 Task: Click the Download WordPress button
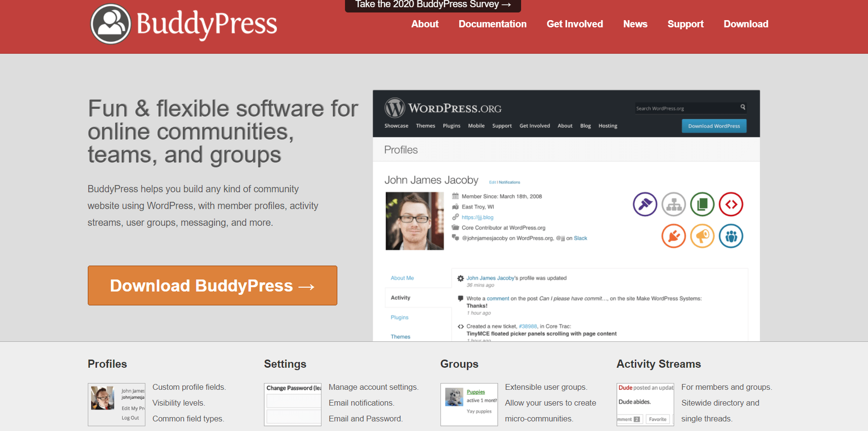click(714, 126)
